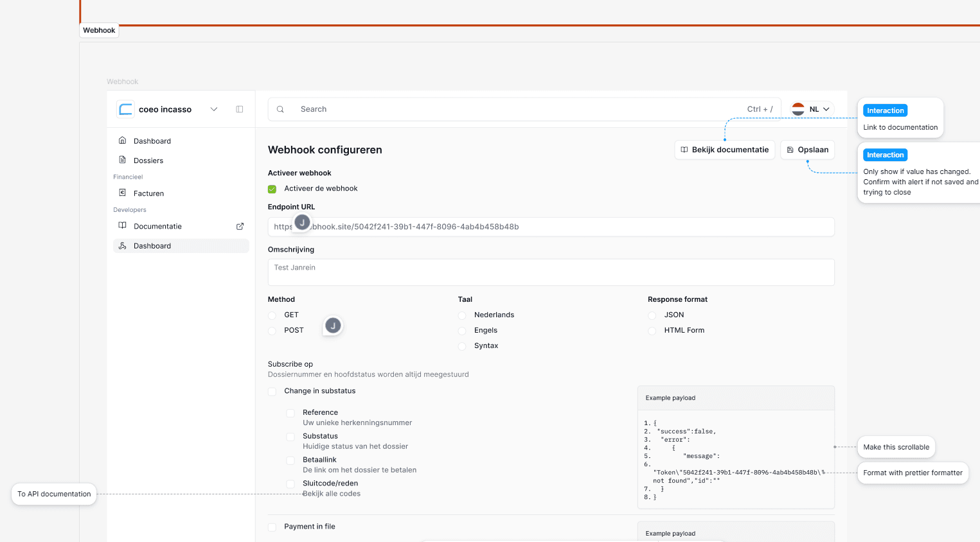980x542 pixels.
Task: Select the POST method radio button
Action: tap(272, 330)
